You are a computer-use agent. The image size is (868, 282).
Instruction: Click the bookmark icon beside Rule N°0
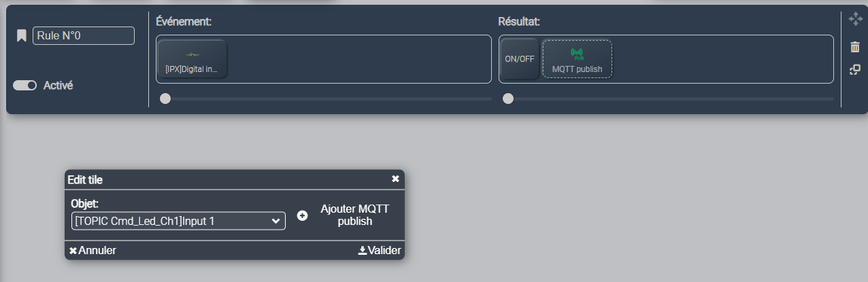click(x=22, y=35)
